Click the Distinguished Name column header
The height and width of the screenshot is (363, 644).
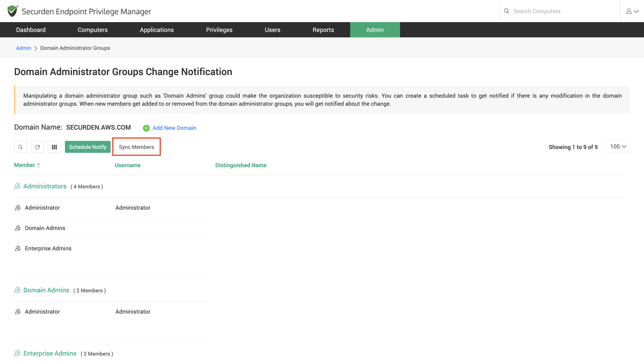point(241,165)
